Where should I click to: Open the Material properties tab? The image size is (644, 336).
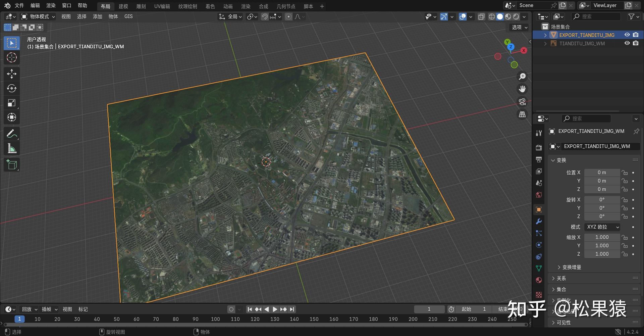coord(538,280)
